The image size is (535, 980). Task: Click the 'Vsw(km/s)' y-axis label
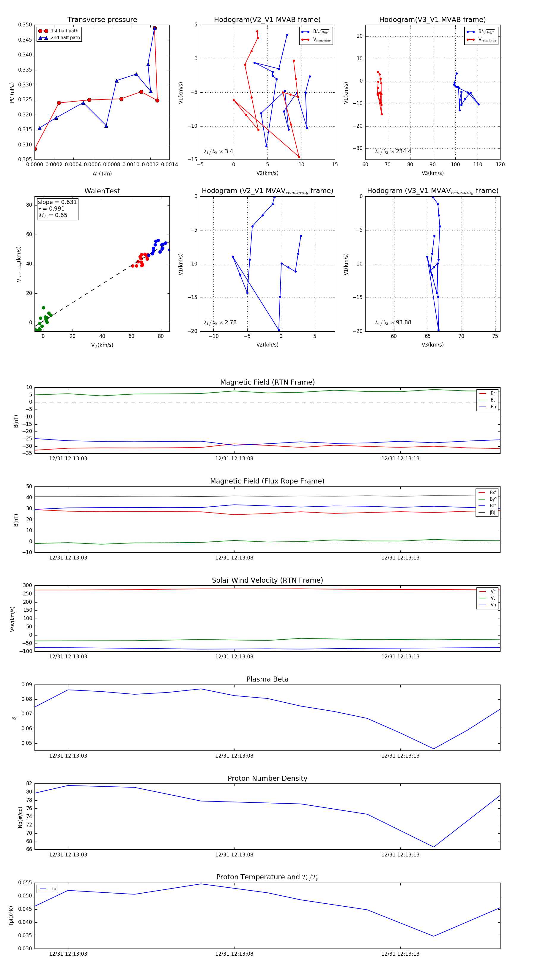pos(12,619)
